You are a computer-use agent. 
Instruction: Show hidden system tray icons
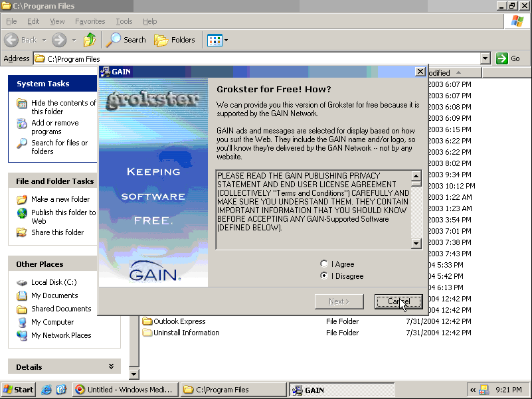472,390
